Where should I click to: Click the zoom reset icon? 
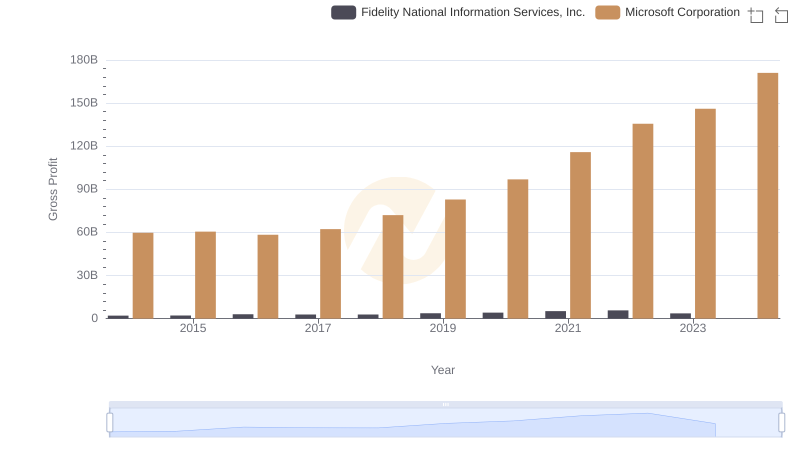pyautogui.click(x=781, y=15)
